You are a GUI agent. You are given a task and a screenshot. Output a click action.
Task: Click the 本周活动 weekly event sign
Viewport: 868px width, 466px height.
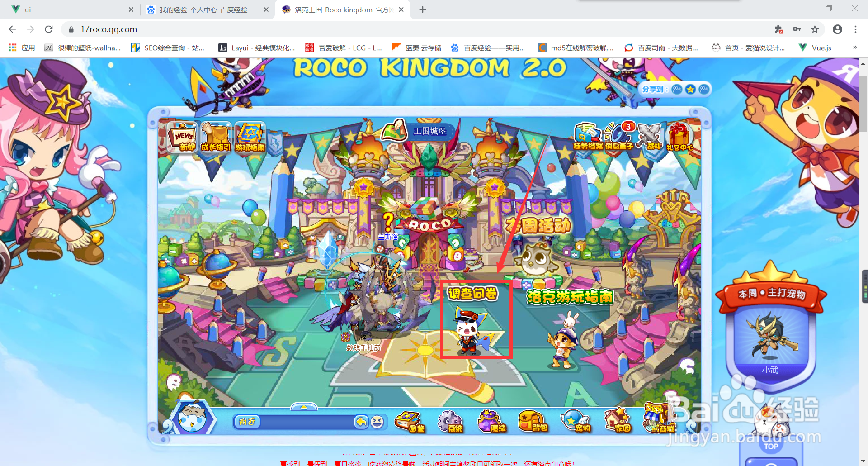(x=538, y=225)
